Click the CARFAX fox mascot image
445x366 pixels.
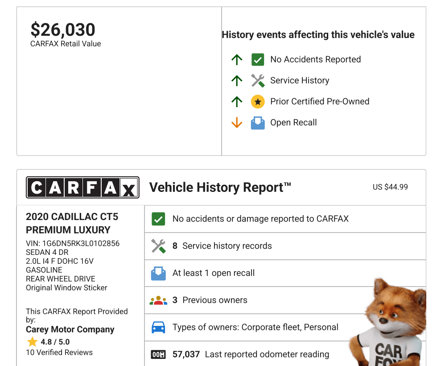coord(388,323)
